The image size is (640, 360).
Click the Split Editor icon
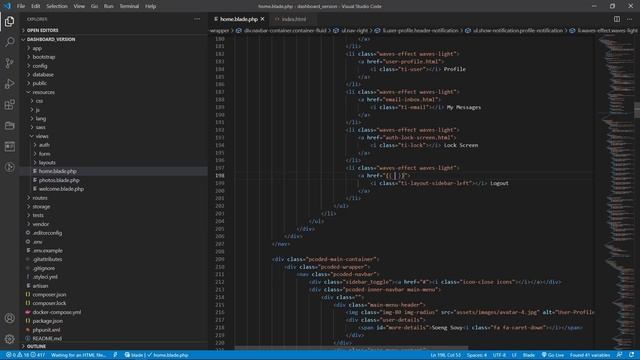617,19
